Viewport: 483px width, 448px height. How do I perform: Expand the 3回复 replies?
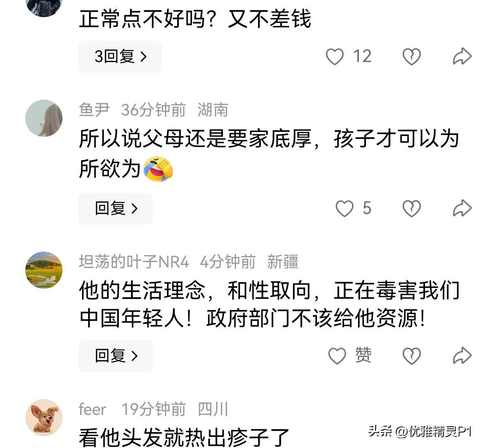[x=120, y=57]
